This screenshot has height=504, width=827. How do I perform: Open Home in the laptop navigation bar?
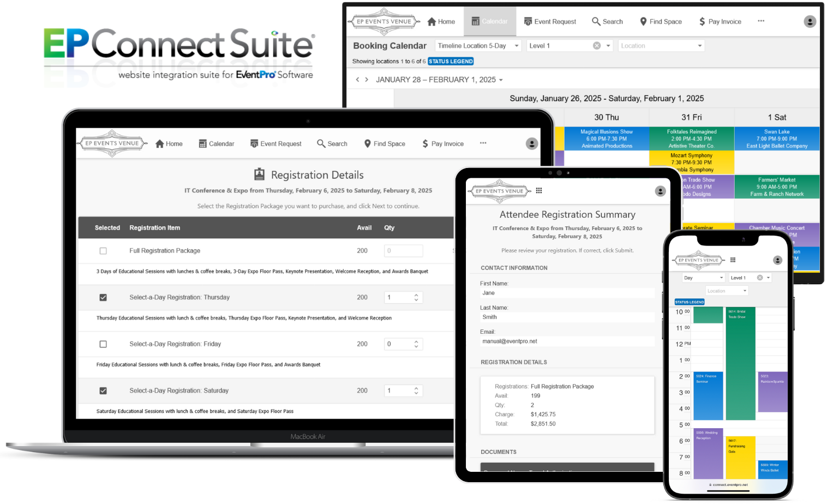169,143
